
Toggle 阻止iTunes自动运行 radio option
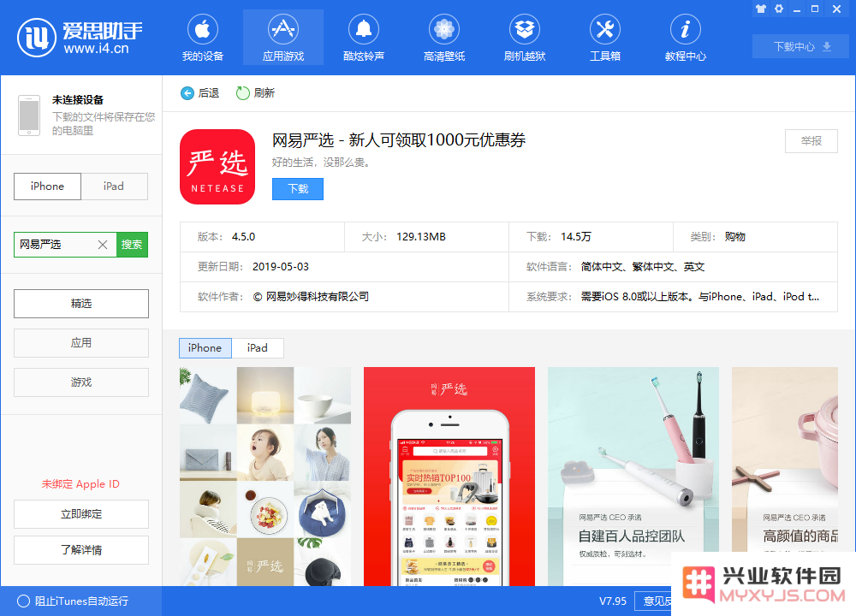pyautogui.click(x=23, y=601)
